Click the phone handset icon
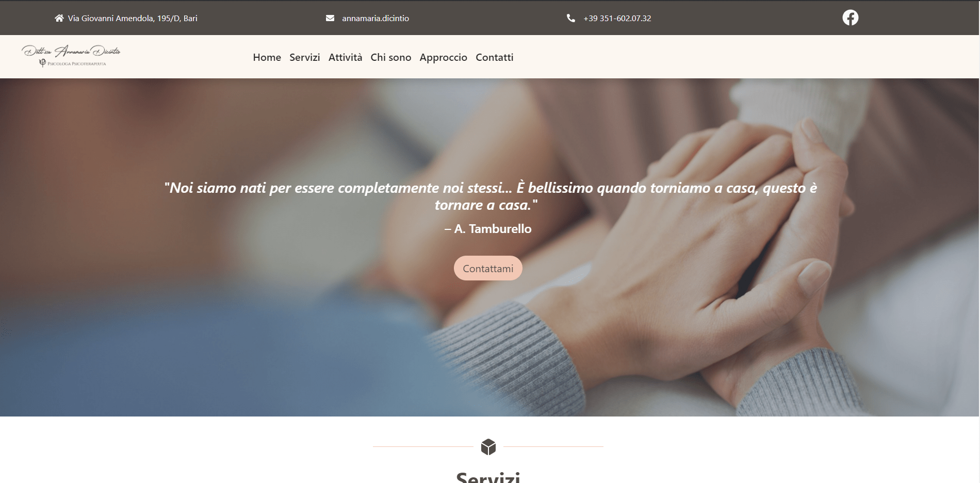This screenshot has width=980, height=483. (x=570, y=18)
